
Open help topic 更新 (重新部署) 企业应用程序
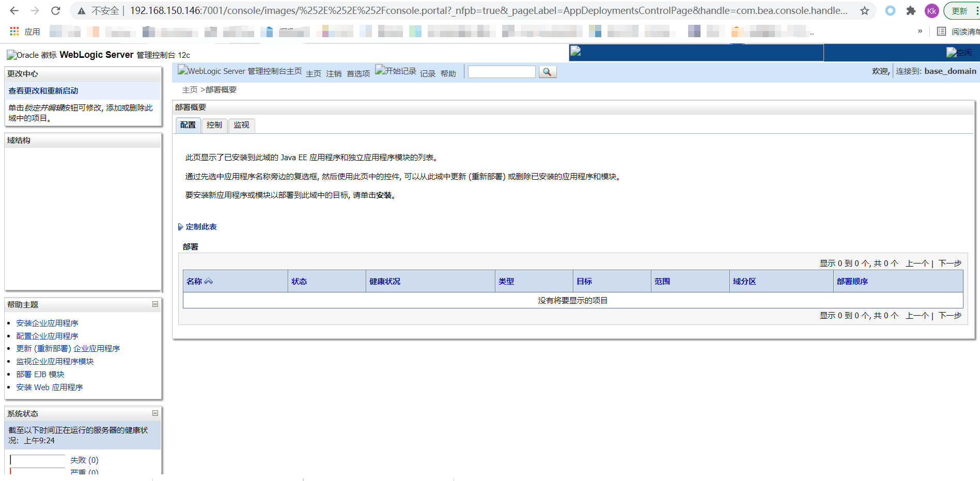pos(68,348)
